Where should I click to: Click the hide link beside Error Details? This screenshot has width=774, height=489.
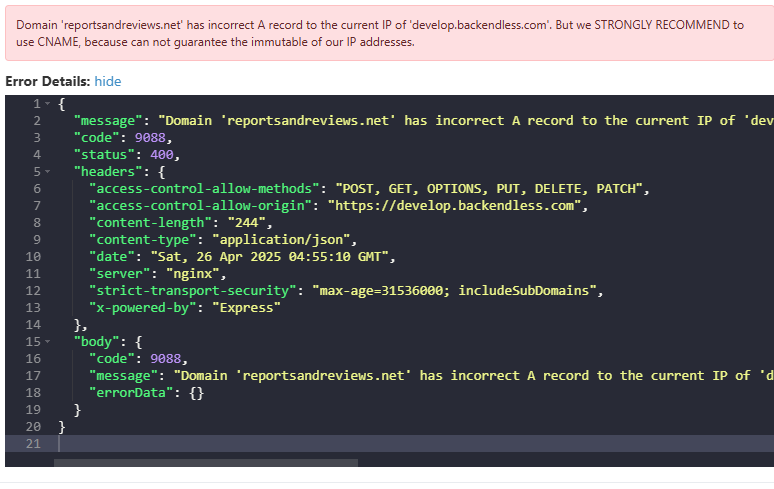tap(108, 81)
